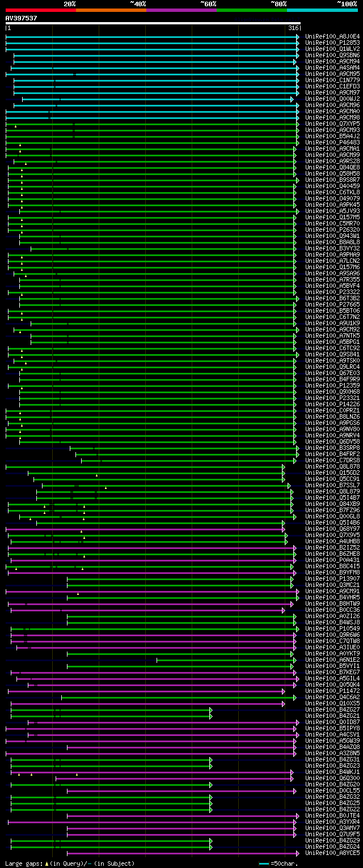Open hit UniRef100_Q9SBN6
Viewport: 363px width, 868px height.
point(332,55)
